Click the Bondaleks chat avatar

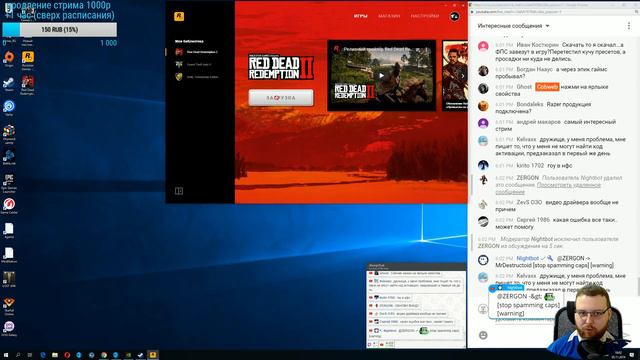(483, 106)
